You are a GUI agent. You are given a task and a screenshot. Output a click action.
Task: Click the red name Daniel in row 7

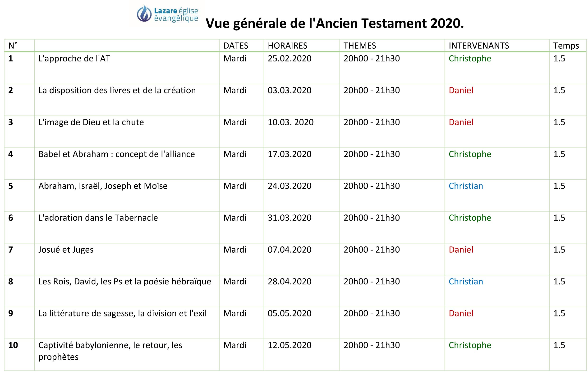pos(461,250)
